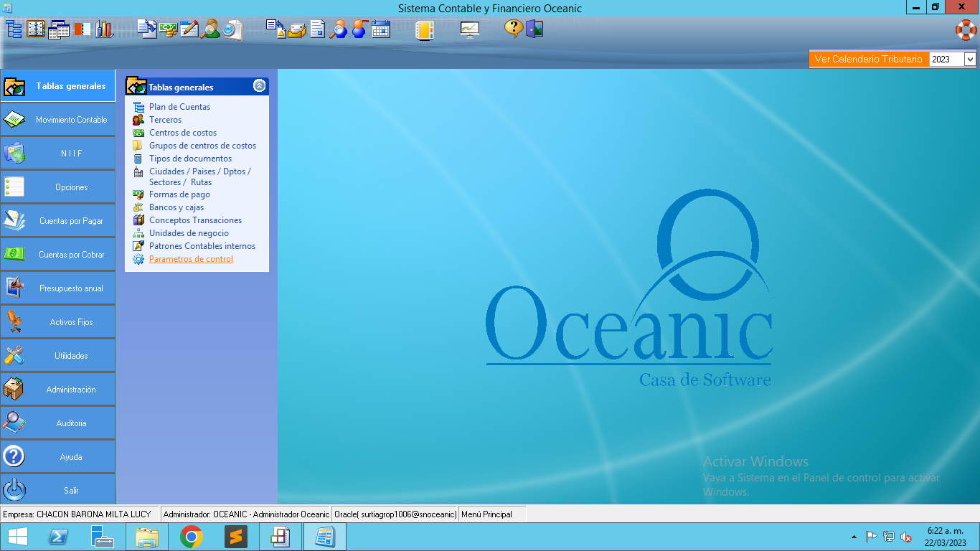The image size is (980, 551).
Task: Open the Activos Fijos module
Action: tap(57, 322)
